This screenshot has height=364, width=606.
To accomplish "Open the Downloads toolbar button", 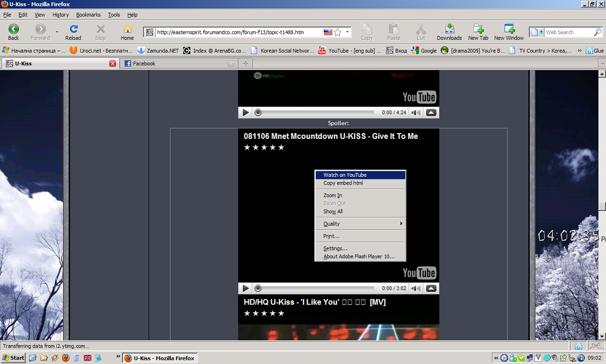I will (x=449, y=32).
